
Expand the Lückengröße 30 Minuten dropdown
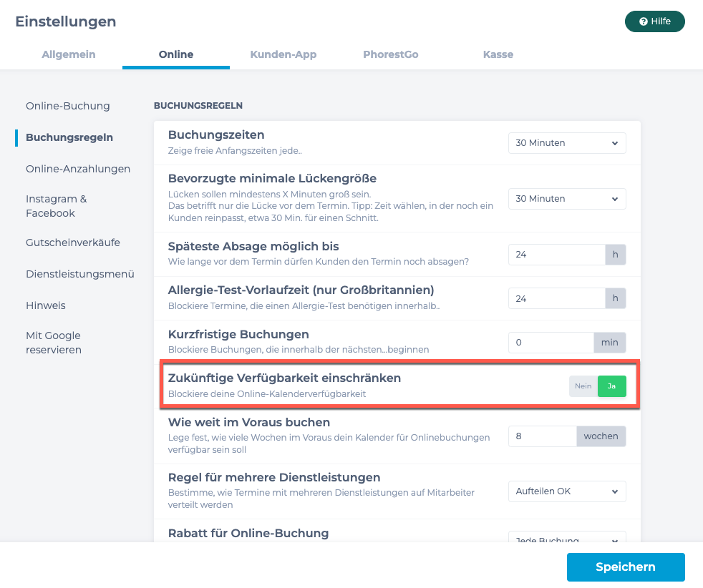(x=567, y=199)
